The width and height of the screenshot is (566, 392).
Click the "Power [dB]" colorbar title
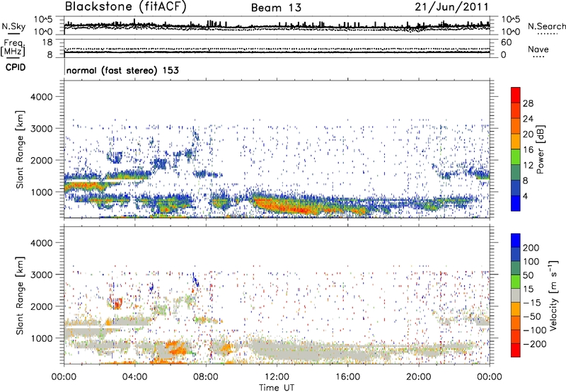(541, 149)
